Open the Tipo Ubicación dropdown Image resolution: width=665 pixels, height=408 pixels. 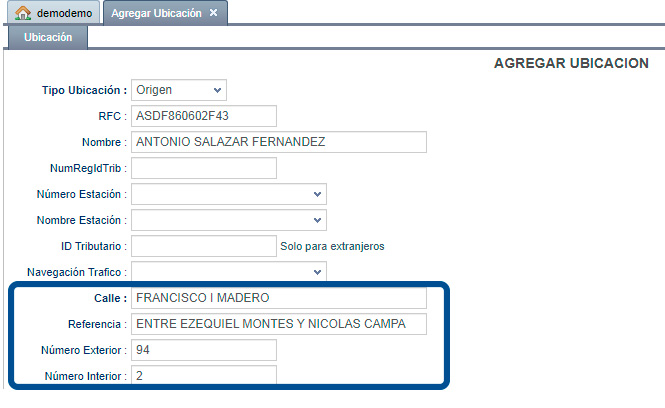pyautogui.click(x=179, y=90)
